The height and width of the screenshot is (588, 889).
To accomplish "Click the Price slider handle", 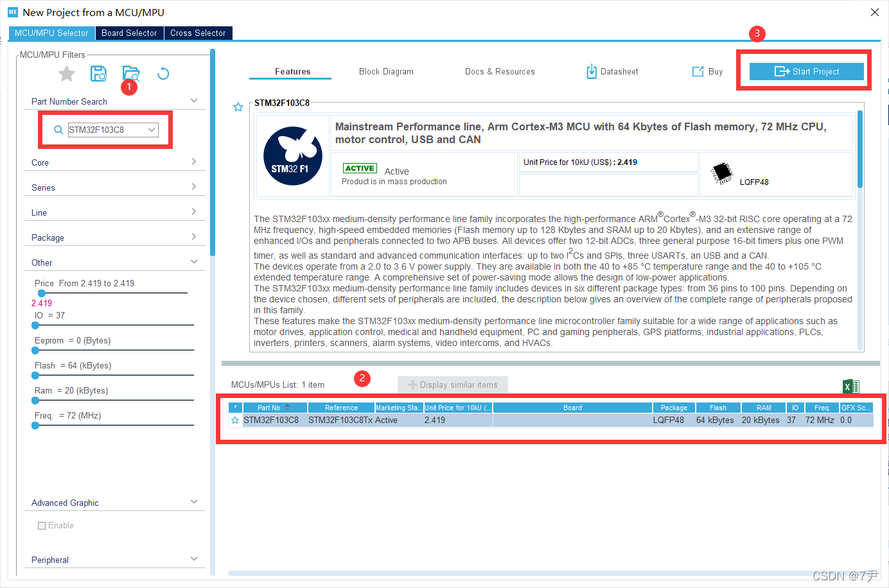I will [41, 293].
